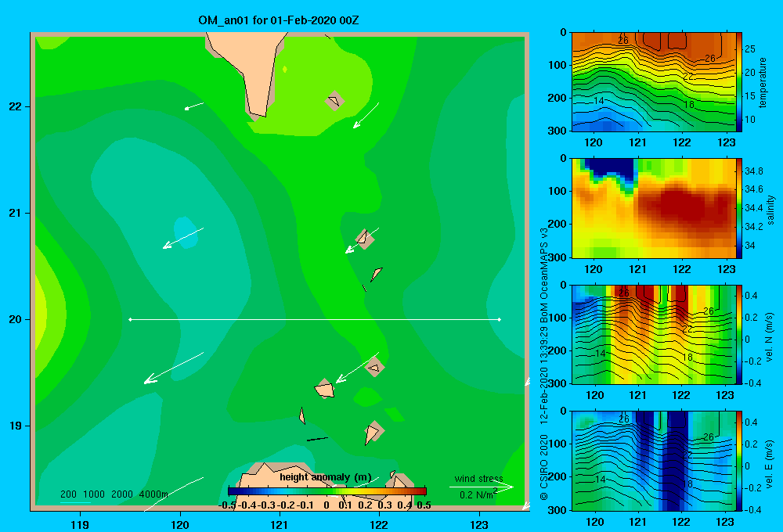Click the '300' depth label of salinity plot
The width and height of the screenshot is (783, 532).
[557, 257]
